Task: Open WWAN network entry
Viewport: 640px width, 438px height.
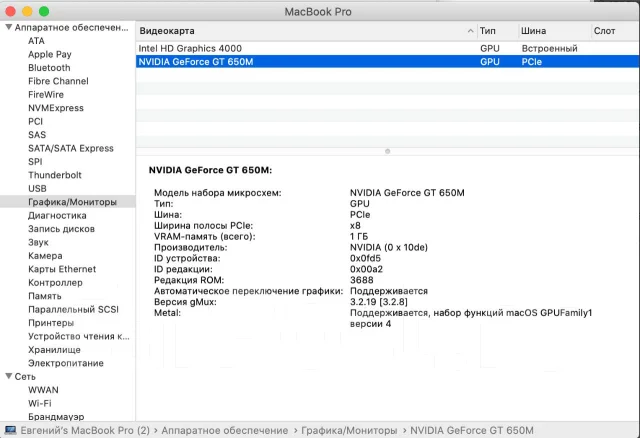Action: click(43, 390)
